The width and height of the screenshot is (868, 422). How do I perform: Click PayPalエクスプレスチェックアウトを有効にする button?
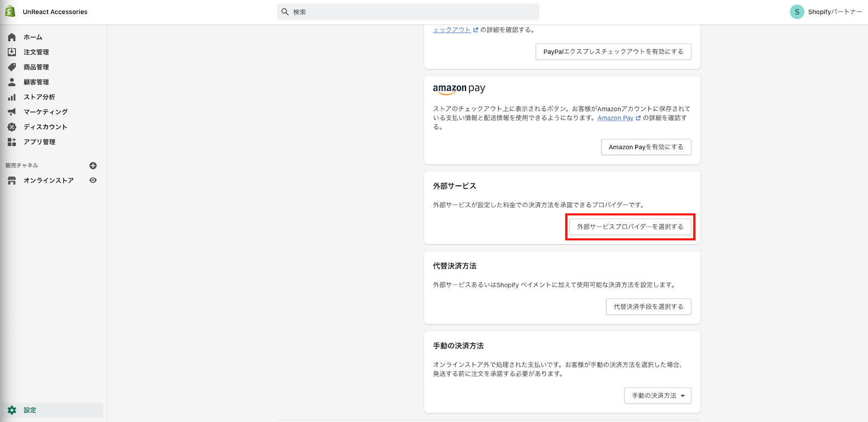614,52
